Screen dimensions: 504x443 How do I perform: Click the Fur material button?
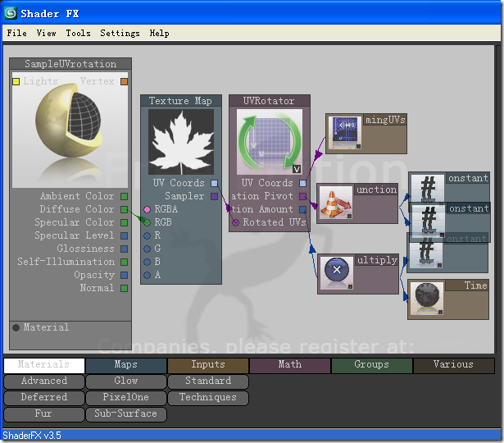coord(44,414)
